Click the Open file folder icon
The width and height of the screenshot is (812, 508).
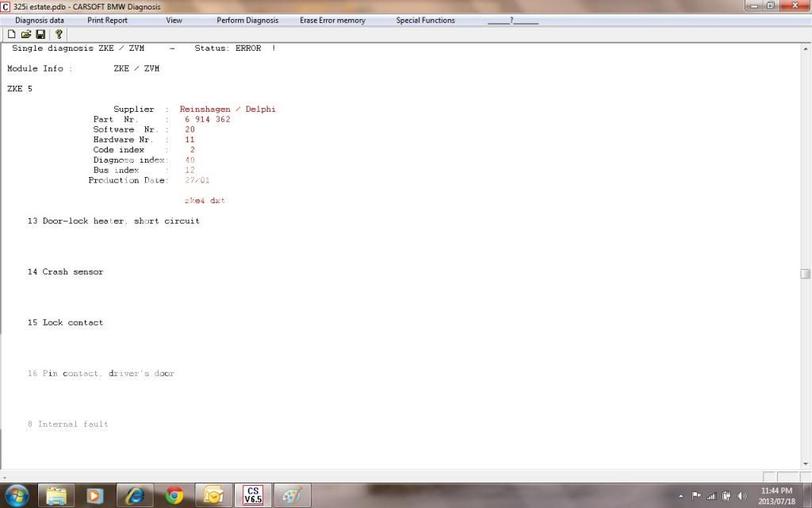(25, 34)
